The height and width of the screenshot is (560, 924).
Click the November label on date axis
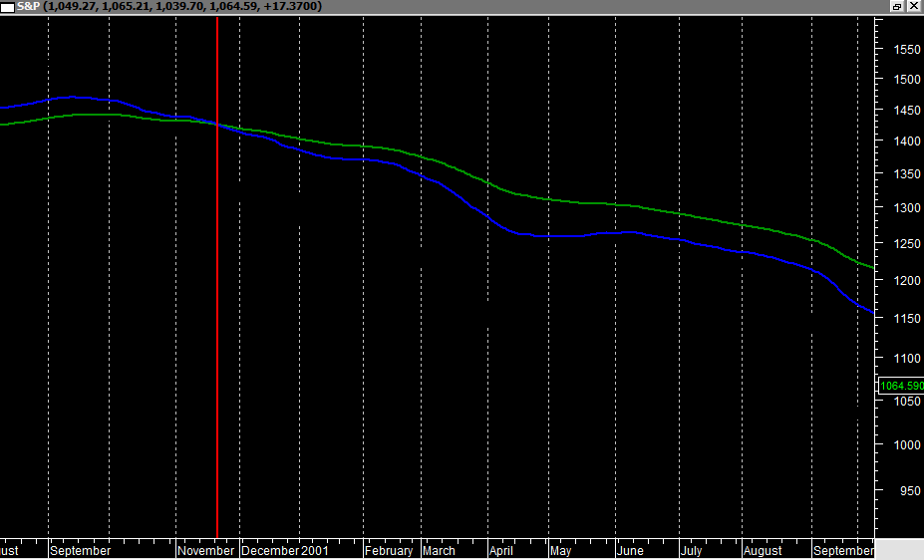(205, 551)
